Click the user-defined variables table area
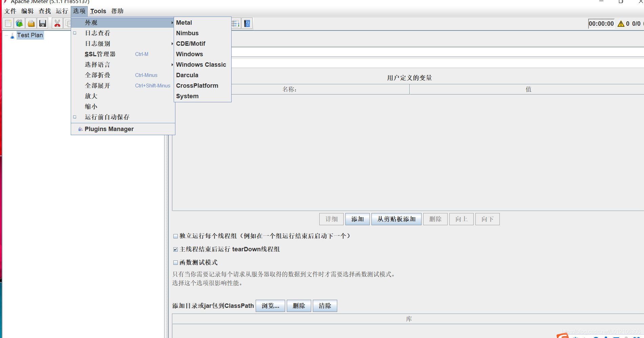 [x=408, y=152]
